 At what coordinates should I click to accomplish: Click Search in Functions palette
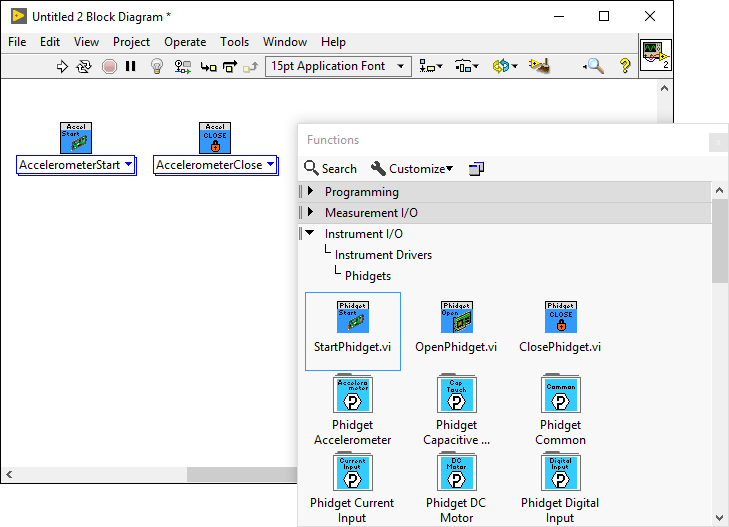331,169
